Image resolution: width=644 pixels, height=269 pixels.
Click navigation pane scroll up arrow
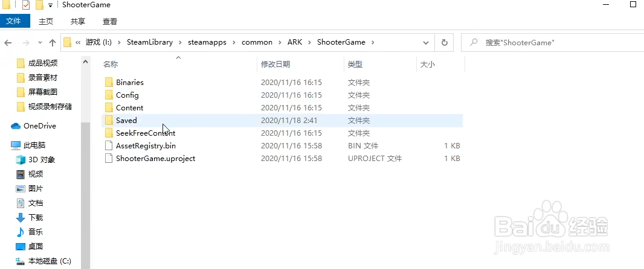[x=85, y=62]
